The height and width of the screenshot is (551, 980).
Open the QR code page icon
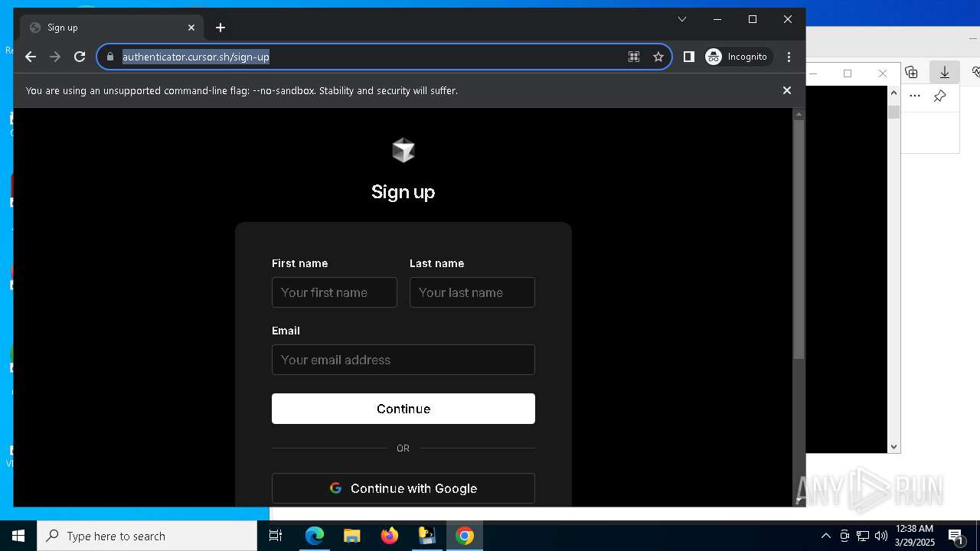pyautogui.click(x=634, y=57)
